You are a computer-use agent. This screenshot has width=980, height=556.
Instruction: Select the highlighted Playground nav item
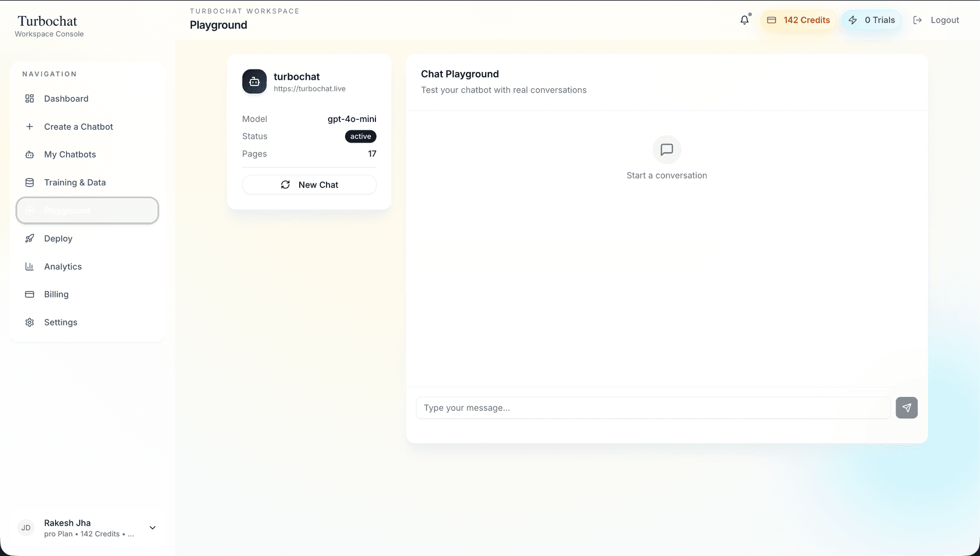coord(87,211)
